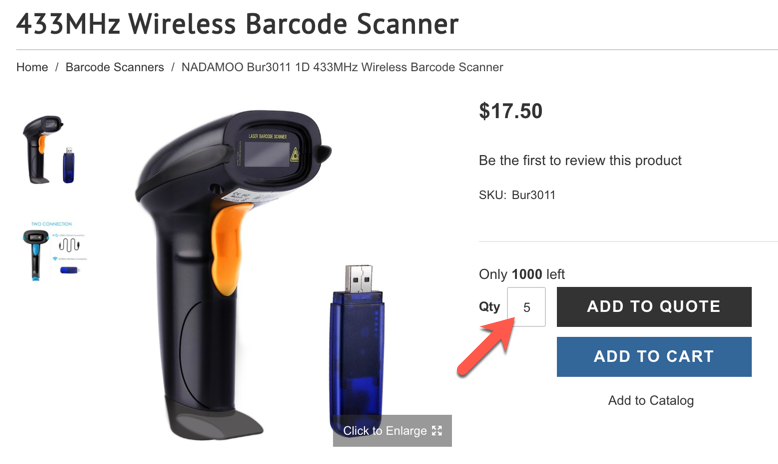Click the $17.50 price text
The image size is (778, 464).
coord(511,111)
